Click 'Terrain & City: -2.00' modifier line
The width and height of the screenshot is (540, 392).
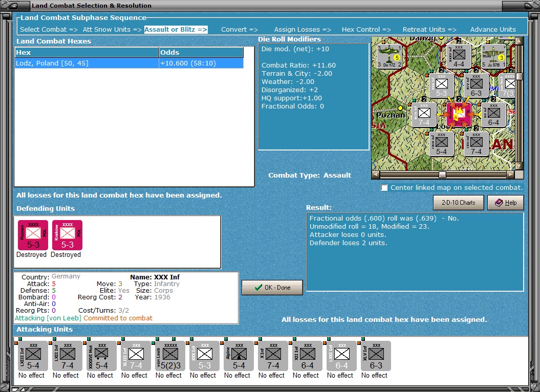[296, 73]
